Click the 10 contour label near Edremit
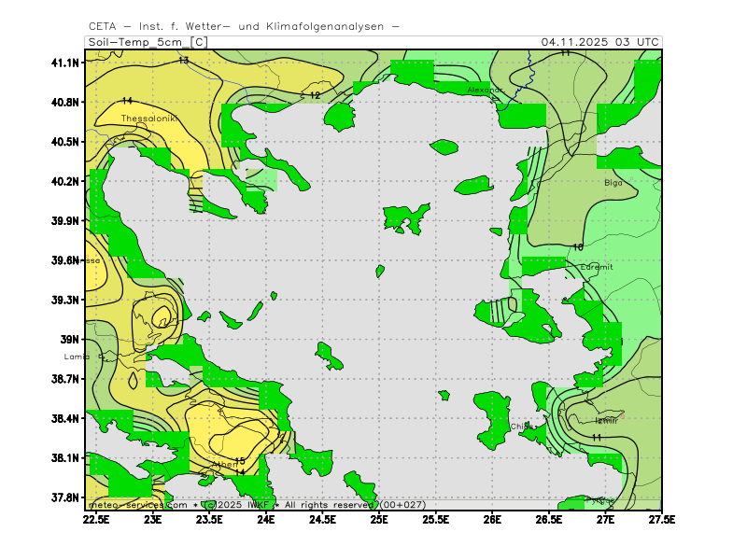This screenshot has height=560, width=747. click(x=578, y=247)
